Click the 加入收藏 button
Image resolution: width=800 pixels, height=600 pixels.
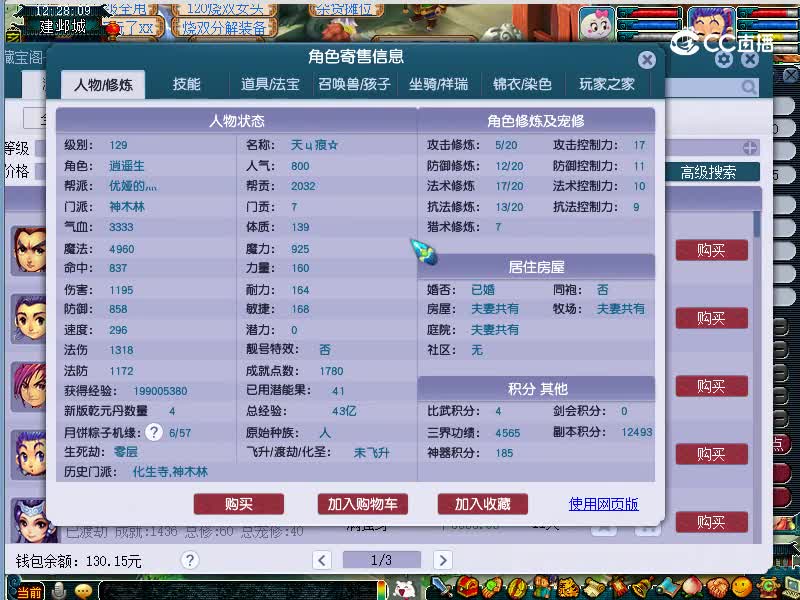(483, 504)
